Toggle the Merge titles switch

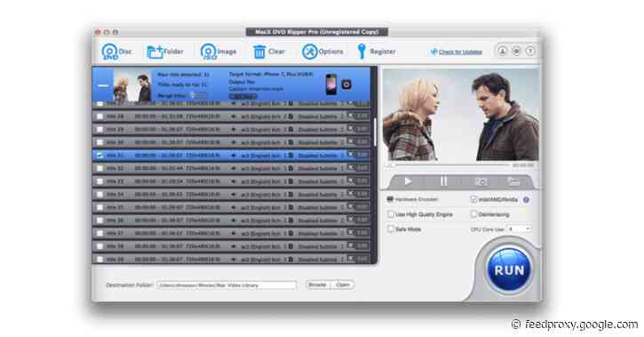(x=199, y=95)
